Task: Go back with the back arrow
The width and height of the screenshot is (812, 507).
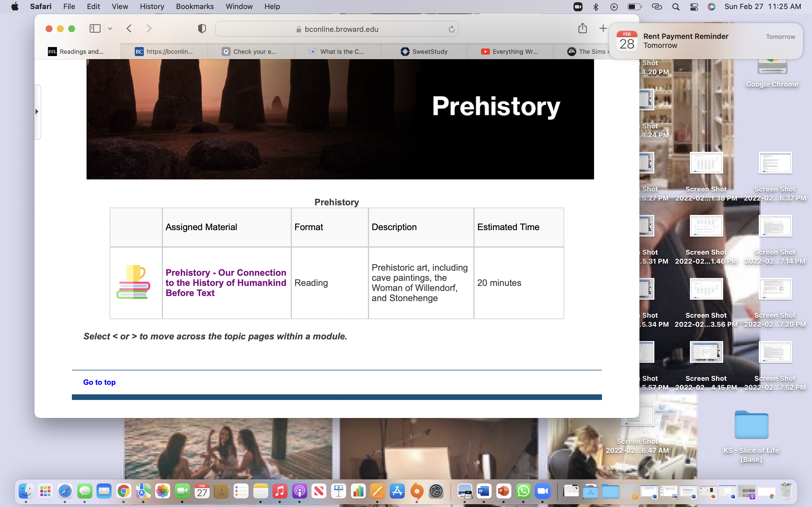Action: click(x=129, y=28)
